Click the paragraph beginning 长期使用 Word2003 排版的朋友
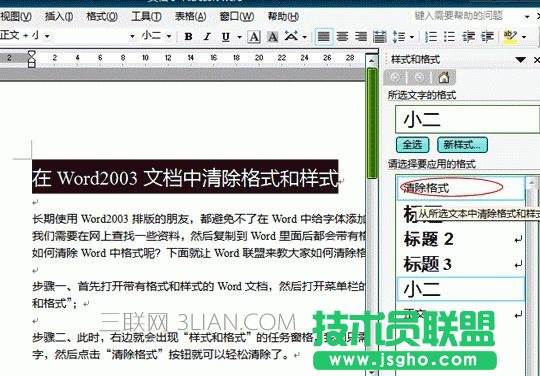The width and height of the screenshot is (540, 376). click(x=199, y=219)
